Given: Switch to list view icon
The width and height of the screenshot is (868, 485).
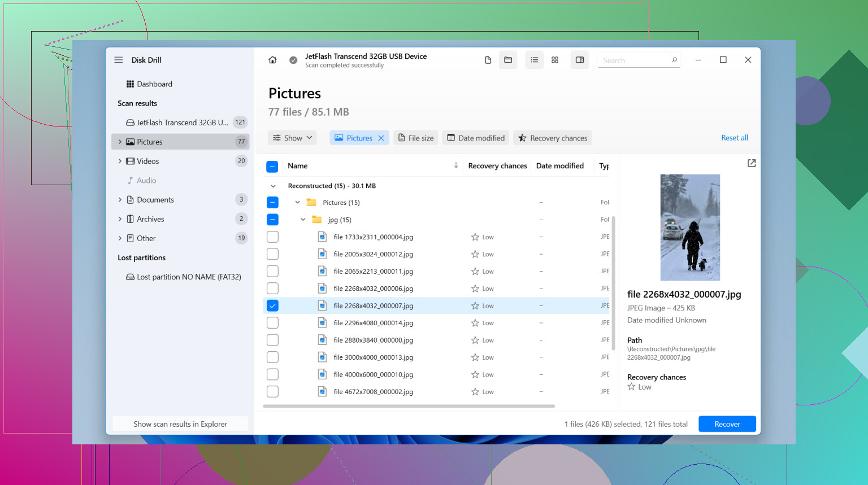Looking at the screenshot, I should 534,60.
